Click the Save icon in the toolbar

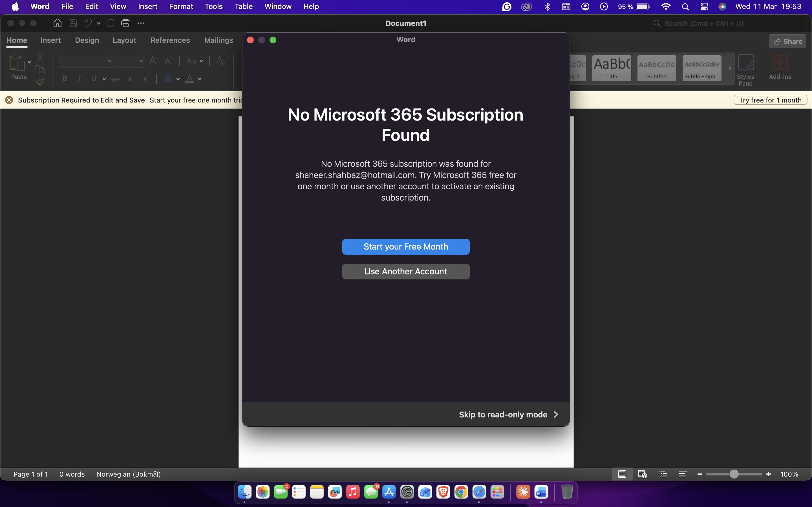pos(72,23)
